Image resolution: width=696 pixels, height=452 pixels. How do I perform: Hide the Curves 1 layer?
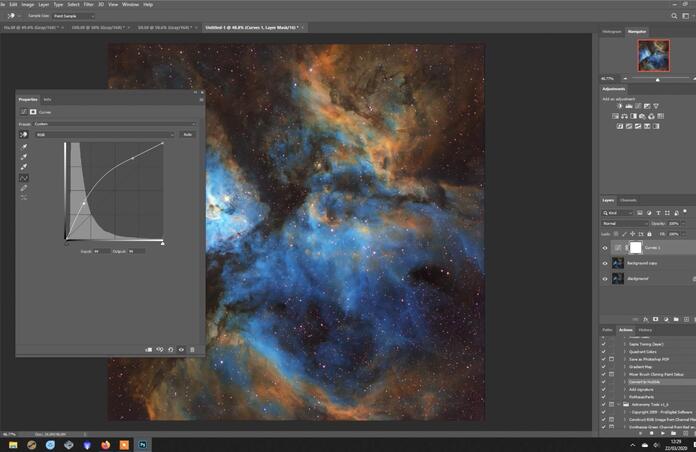click(605, 248)
